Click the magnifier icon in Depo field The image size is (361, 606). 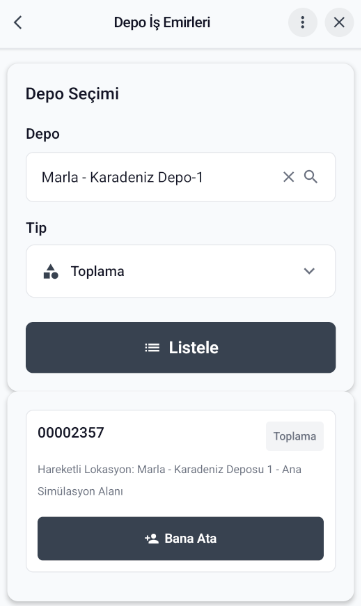pos(310,177)
